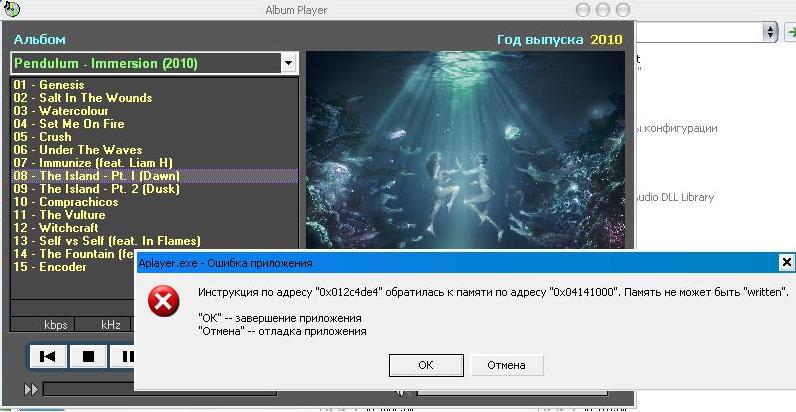This screenshot has width=796, height=412.
Task: Click the first round Album Player title bar button
Action: (583, 10)
